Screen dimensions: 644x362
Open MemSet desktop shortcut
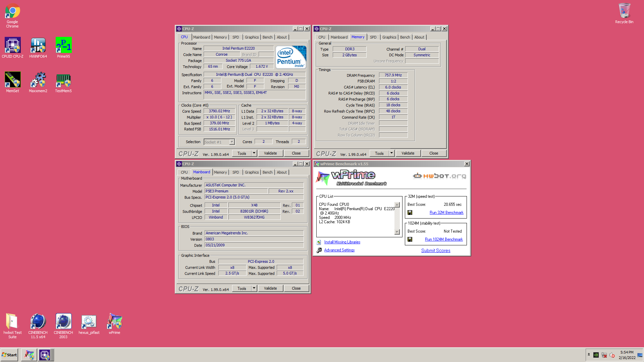coord(12,82)
